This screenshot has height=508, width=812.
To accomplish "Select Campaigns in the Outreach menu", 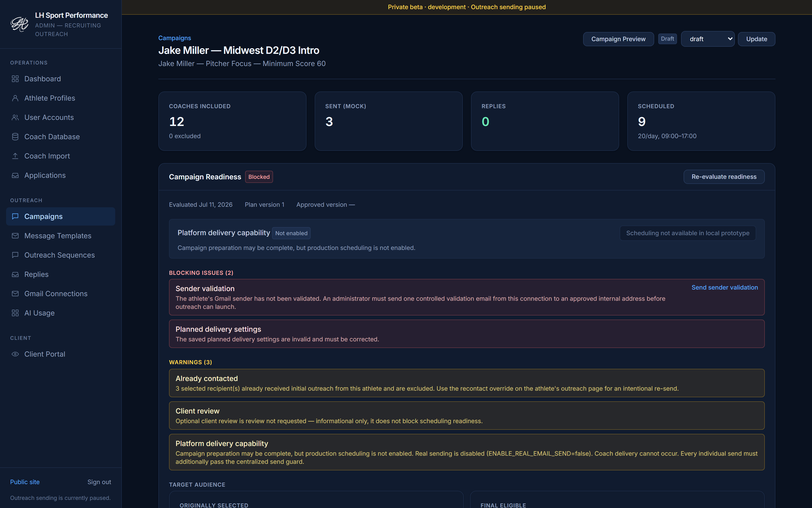I will pyautogui.click(x=60, y=216).
